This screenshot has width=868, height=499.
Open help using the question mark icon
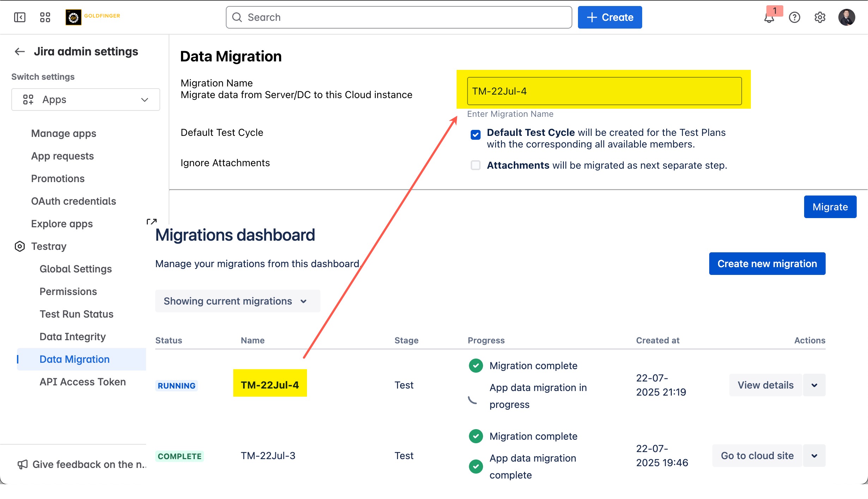(x=794, y=17)
